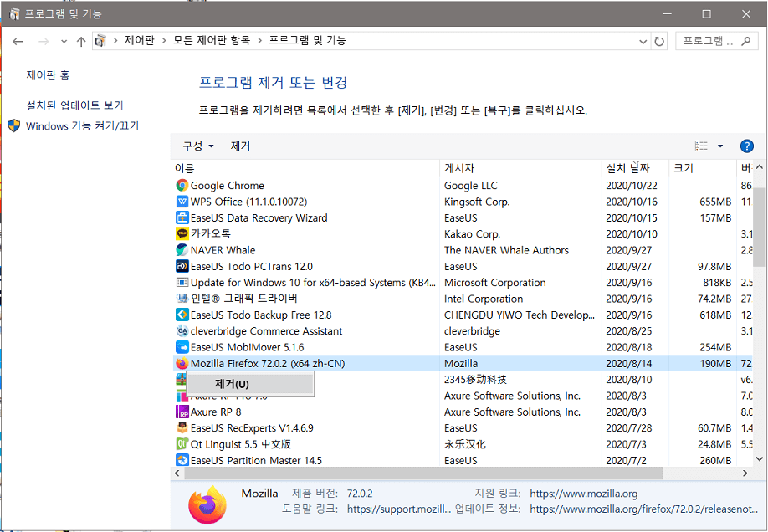This screenshot has width=768, height=532.
Task: Click the refresh icon beside address bar
Action: click(x=660, y=40)
